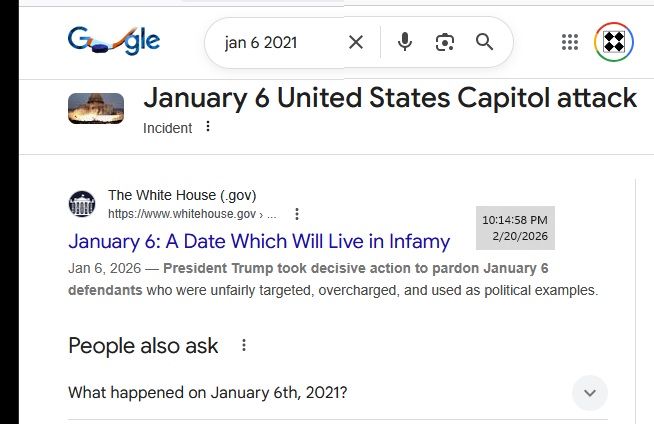Click the magnifying glass search button

[x=485, y=42]
